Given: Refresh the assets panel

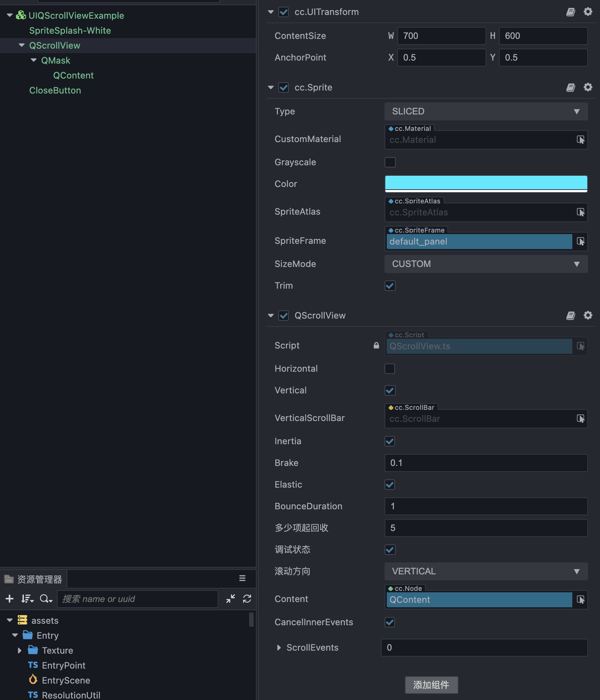Looking at the screenshot, I should click(247, 599).
